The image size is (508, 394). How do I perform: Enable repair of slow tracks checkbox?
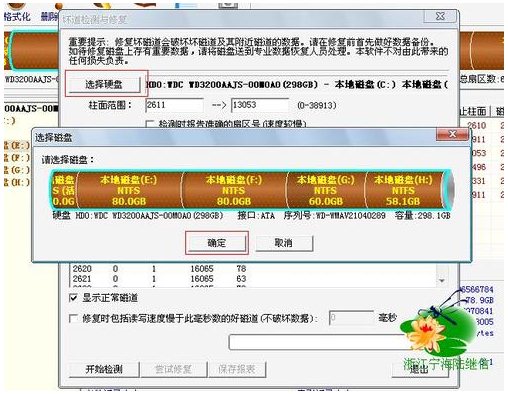pyautogui.click(x=73, y=319)
